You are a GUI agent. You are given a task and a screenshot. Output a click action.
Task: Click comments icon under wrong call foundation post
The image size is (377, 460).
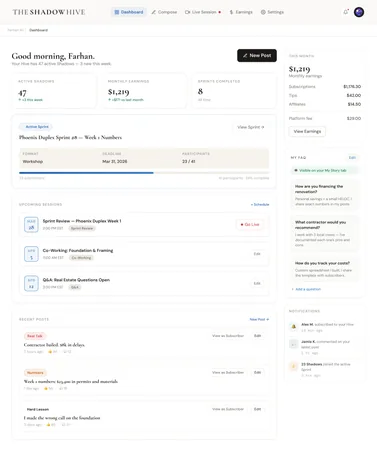63,425
